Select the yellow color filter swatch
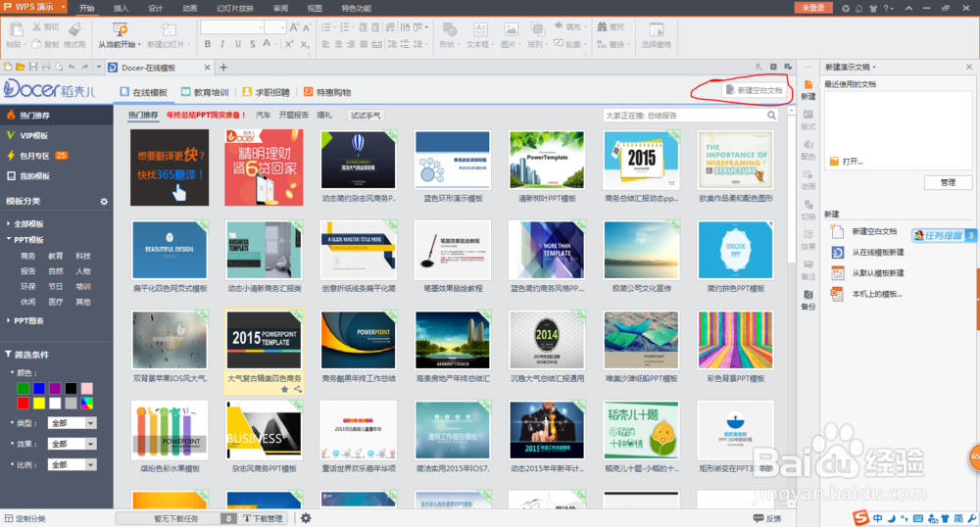 coord(39,404)
